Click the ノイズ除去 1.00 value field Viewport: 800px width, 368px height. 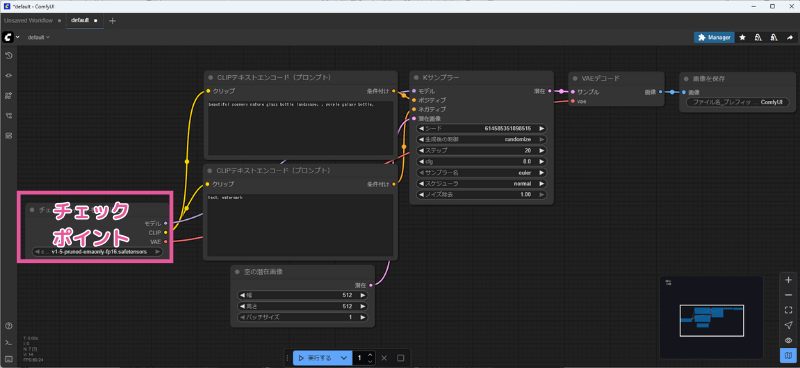tap(482, 194)
